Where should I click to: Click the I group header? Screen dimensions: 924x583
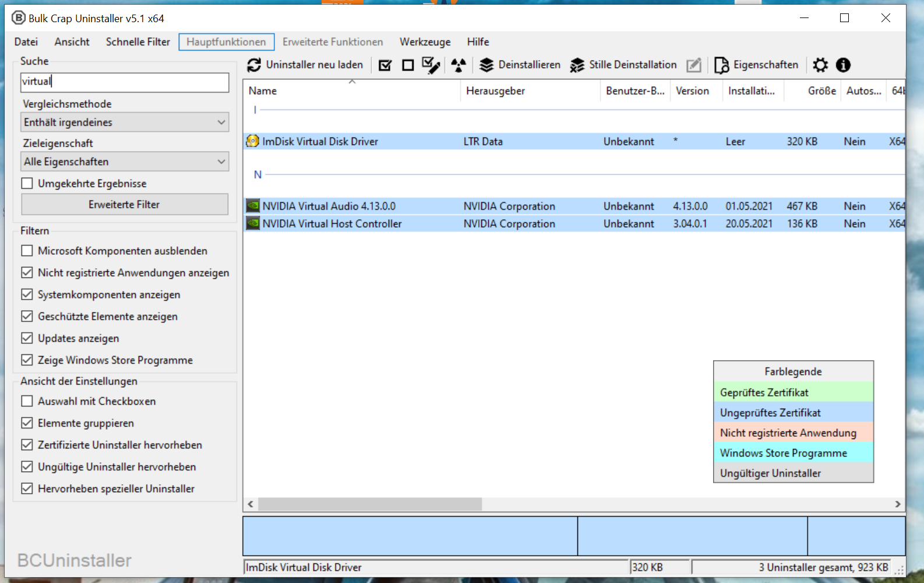255,110
